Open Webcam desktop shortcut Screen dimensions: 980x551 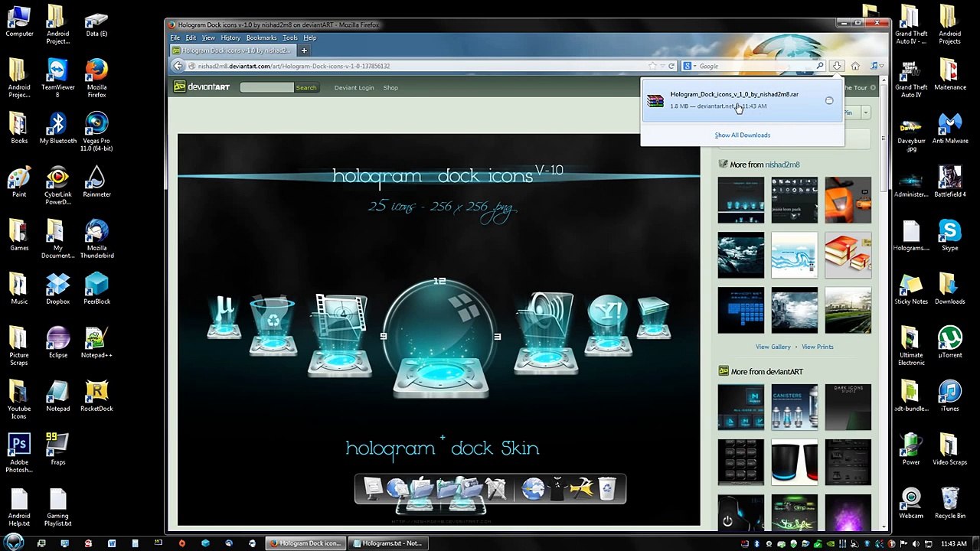point(911,504)
